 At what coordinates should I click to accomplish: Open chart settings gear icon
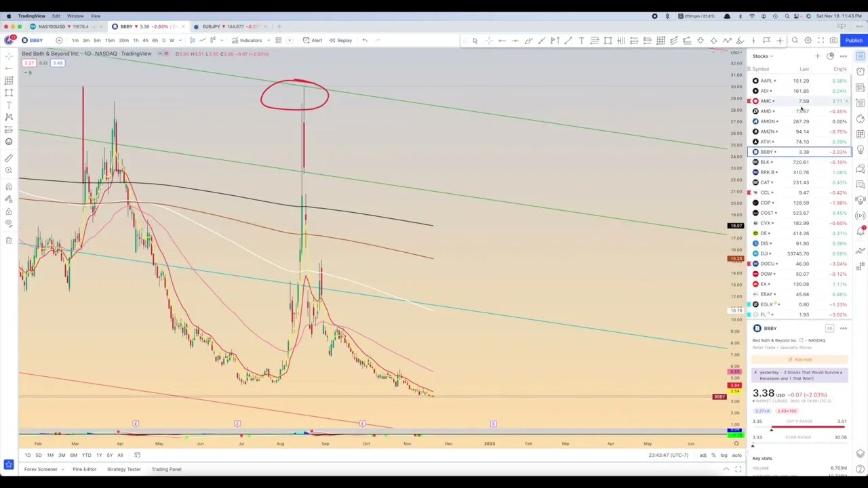click(x=808, y=41)
